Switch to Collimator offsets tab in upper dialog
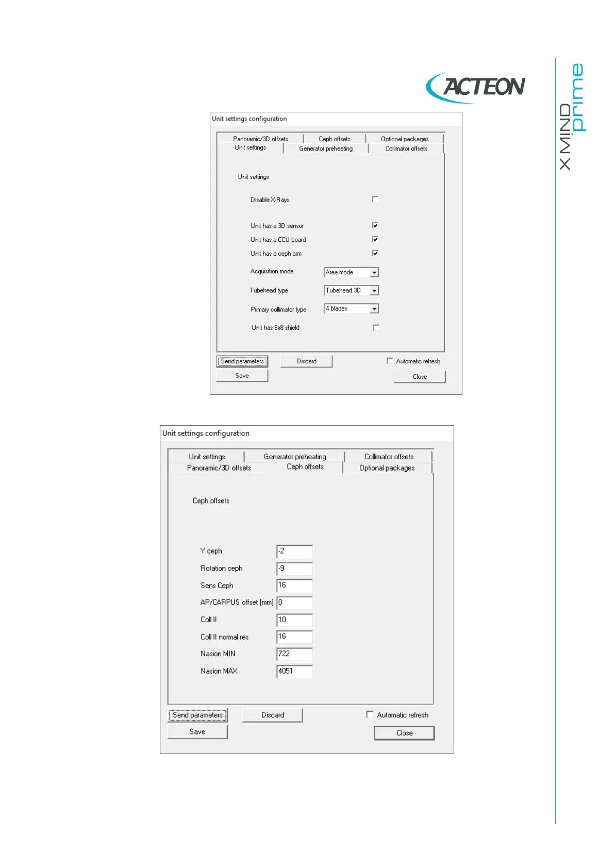Image resolution: width=614 pixels, height=868 pixels. [x=406, y=148]
